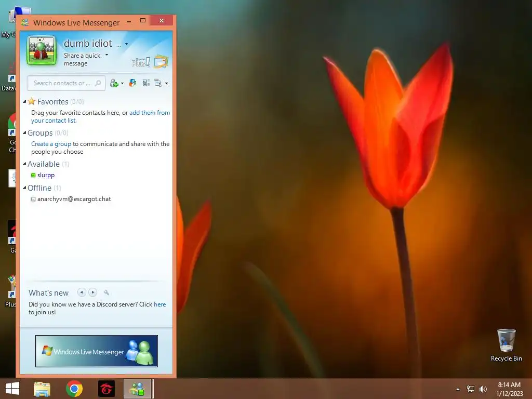
Task: Collapse the Favorites section
Action: [24, 101]
